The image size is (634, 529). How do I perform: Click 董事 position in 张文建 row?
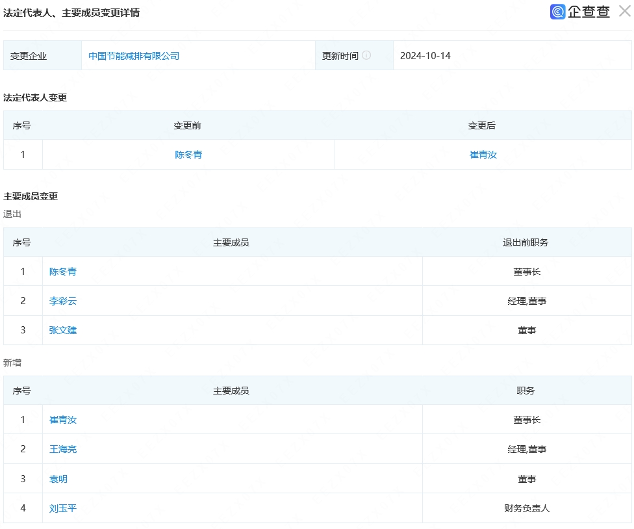coord(527,330)
